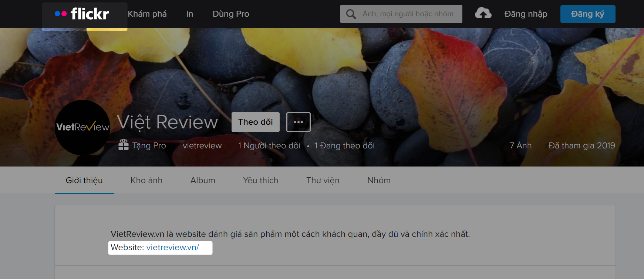Switch to the Nhóm tab
This screenshot has height=279, width=644.
click(x=379, y=181)
